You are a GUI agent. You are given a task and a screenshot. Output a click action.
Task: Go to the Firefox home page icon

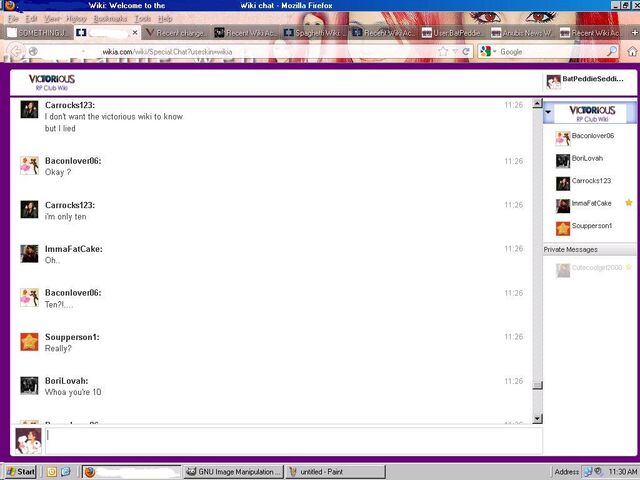click(x=632, y=51)
